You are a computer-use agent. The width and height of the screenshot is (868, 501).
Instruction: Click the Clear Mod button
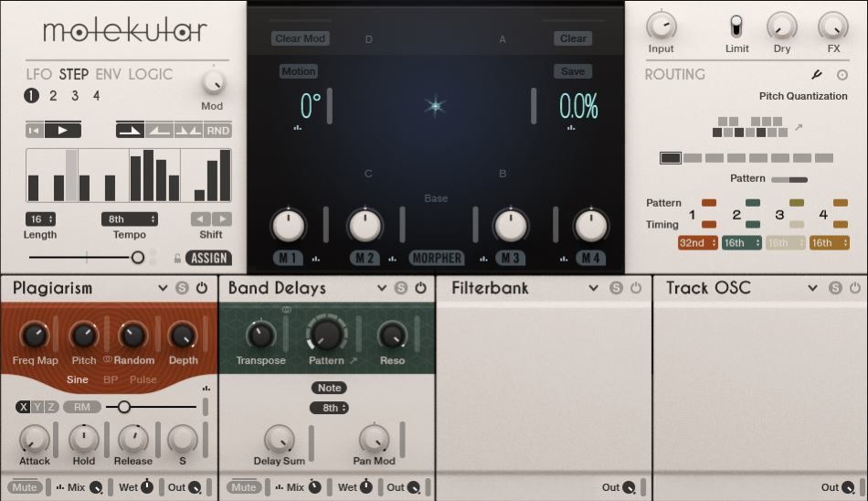[x=301, y=38]
